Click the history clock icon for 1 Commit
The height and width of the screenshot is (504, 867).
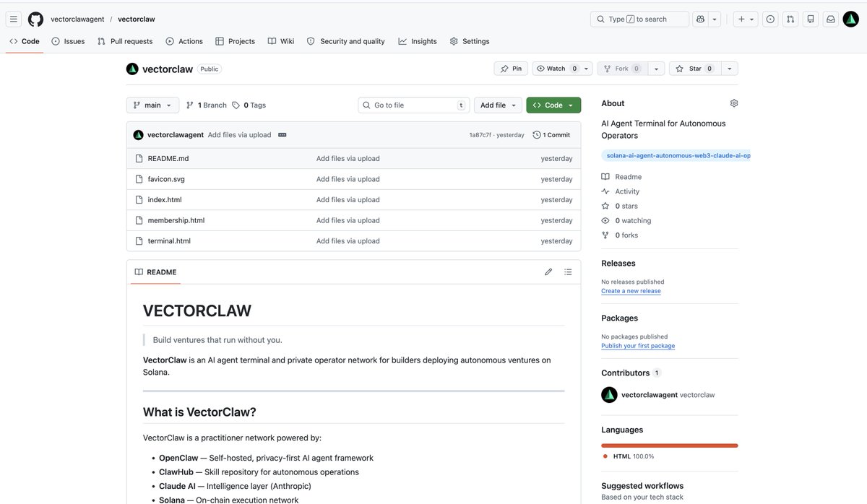pyautogui.click(x=537, y=135)
